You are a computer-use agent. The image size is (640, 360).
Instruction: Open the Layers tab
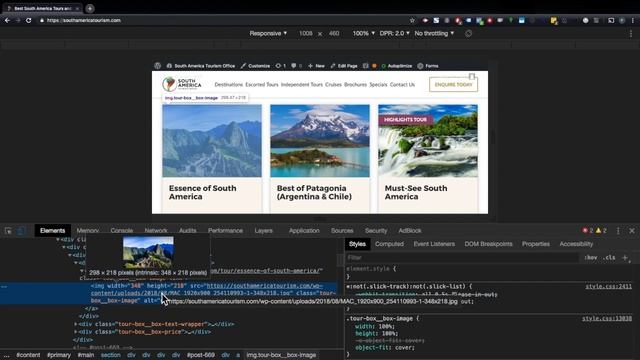coord(264,231)
